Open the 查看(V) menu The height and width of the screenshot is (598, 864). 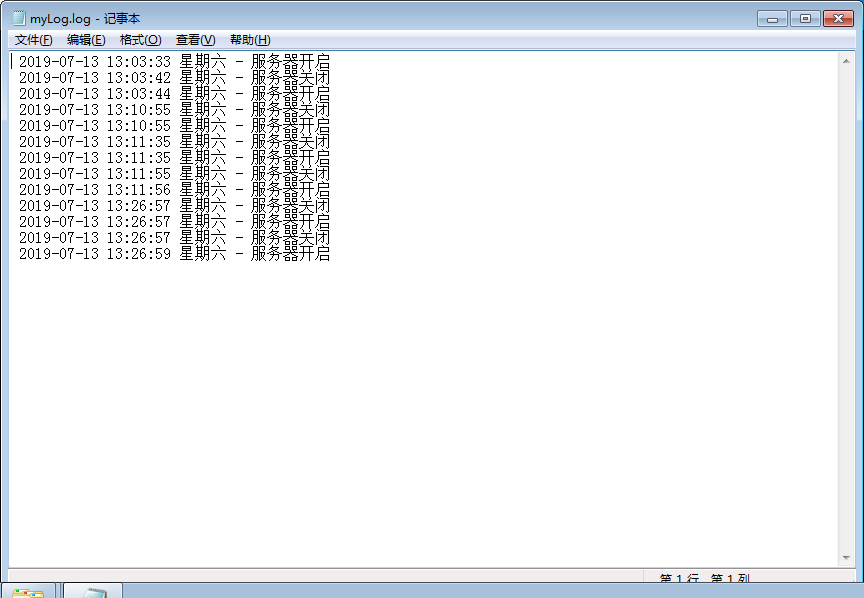[196, 40]
